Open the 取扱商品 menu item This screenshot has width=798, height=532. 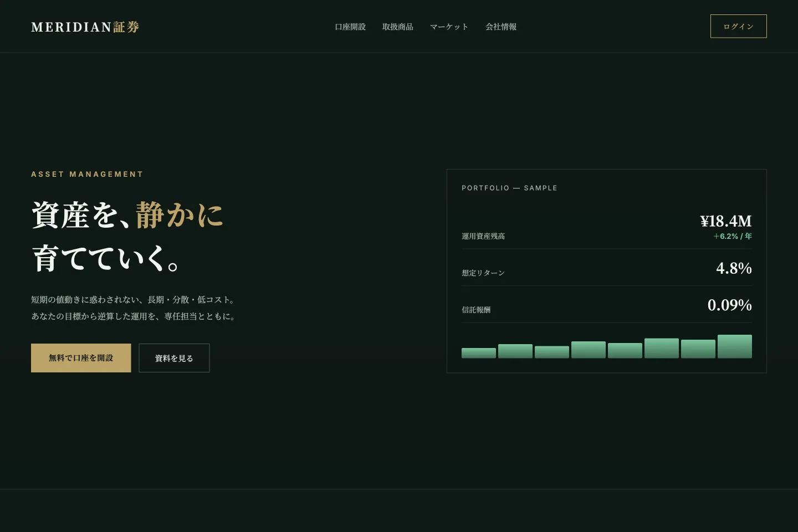[x=398, y=27]
